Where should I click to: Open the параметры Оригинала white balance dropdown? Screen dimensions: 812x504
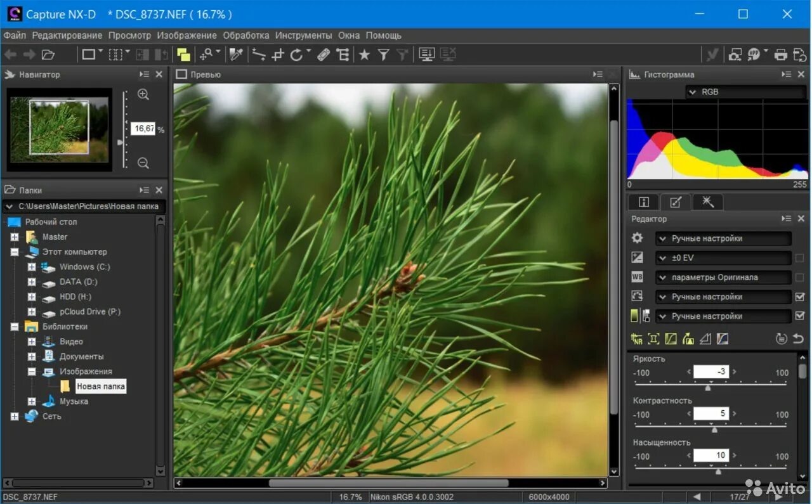[x=723, y=278]
